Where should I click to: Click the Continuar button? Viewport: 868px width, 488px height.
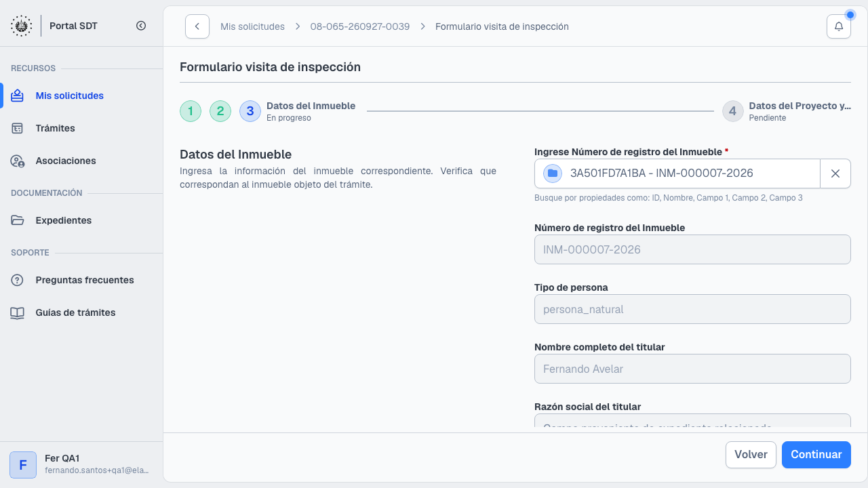pyautogui.click(x=816, y=455)
